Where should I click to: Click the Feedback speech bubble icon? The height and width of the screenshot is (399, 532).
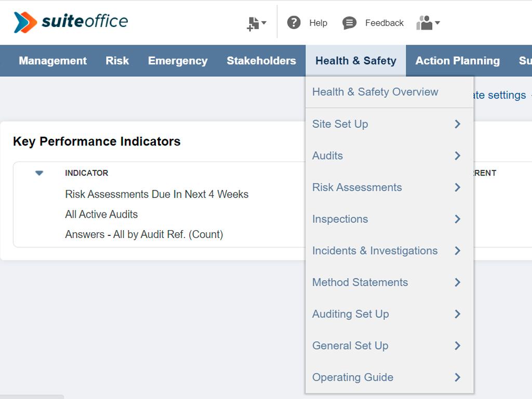pyautogui.click(x=350, y=23)
